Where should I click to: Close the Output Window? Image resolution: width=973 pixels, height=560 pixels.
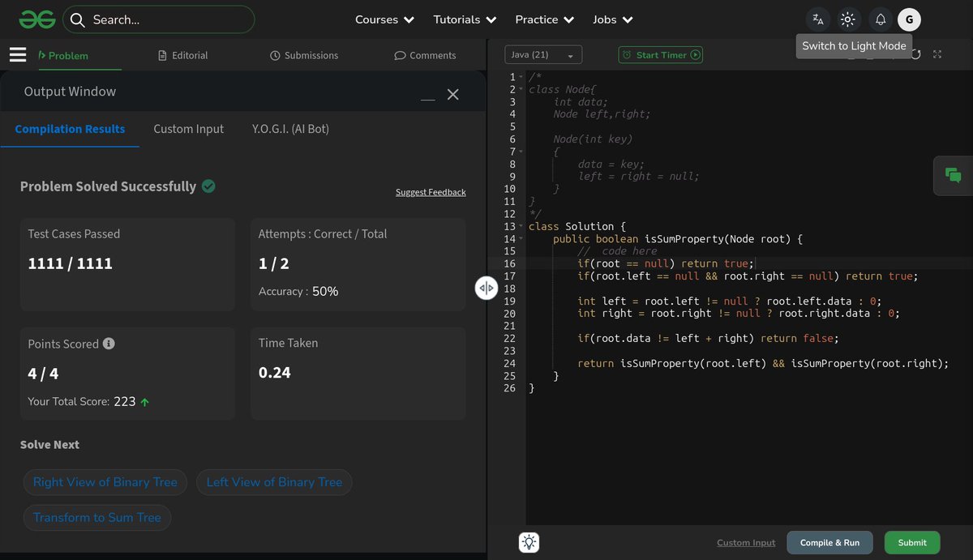(x=453, y=94)
